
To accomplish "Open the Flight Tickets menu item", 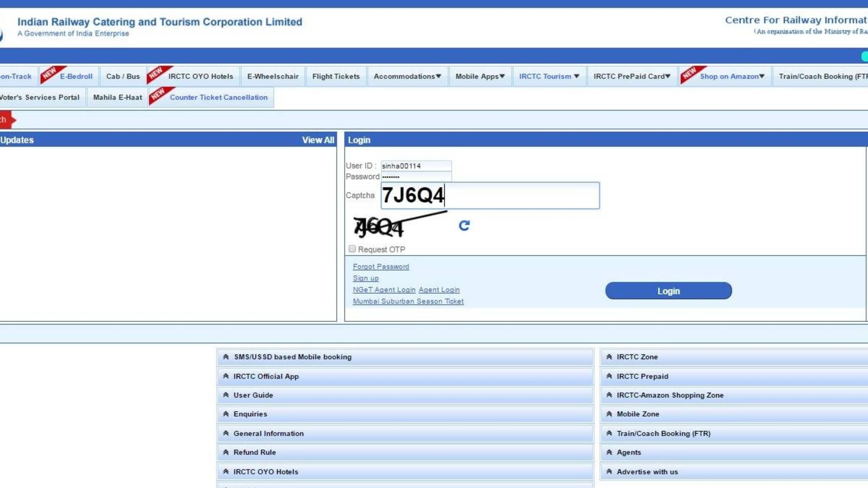I will (x=336, y=76).
